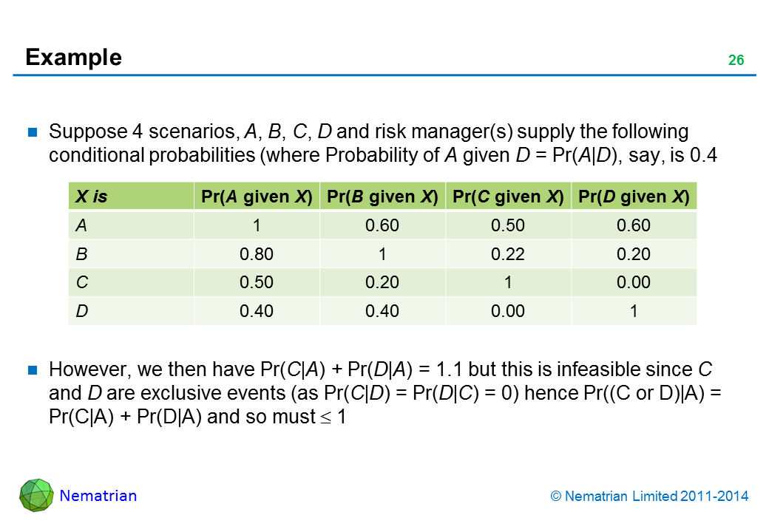Click row label A in the table
The height and width of the screenshot is (532, 769).
coord(81,225)
